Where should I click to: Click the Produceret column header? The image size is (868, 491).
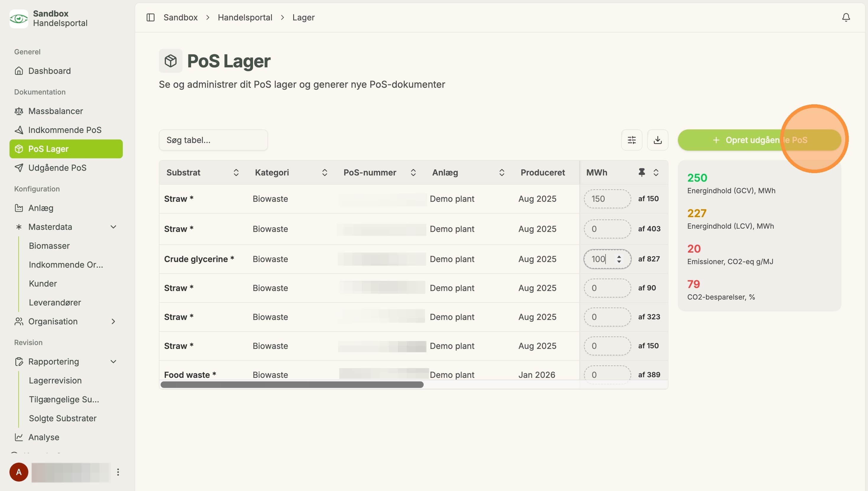[x=543, y=172]
